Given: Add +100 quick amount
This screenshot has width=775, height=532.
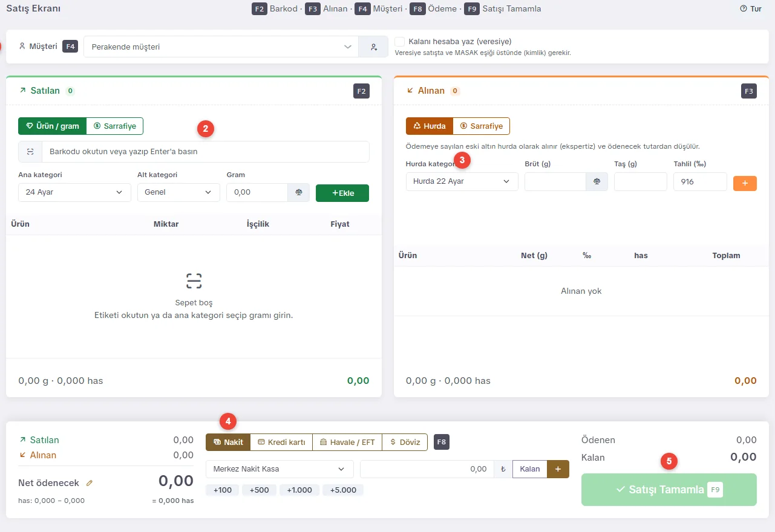Looking at the screenshot, I should (223, 490).
